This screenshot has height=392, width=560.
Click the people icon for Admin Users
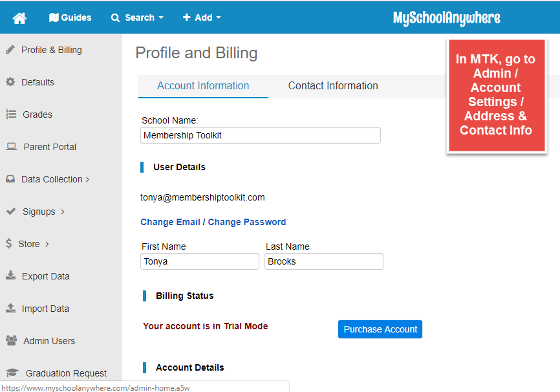pos(12,340)
